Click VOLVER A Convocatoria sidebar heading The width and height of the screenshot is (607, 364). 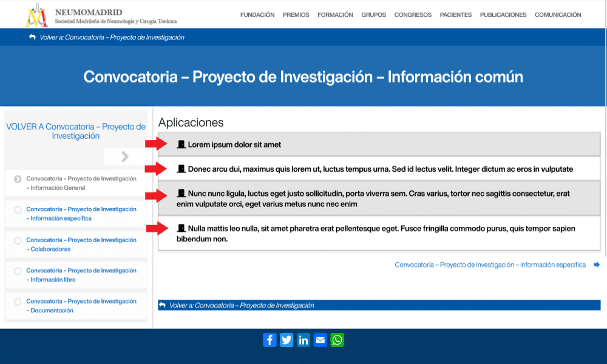tap(76, 131)
